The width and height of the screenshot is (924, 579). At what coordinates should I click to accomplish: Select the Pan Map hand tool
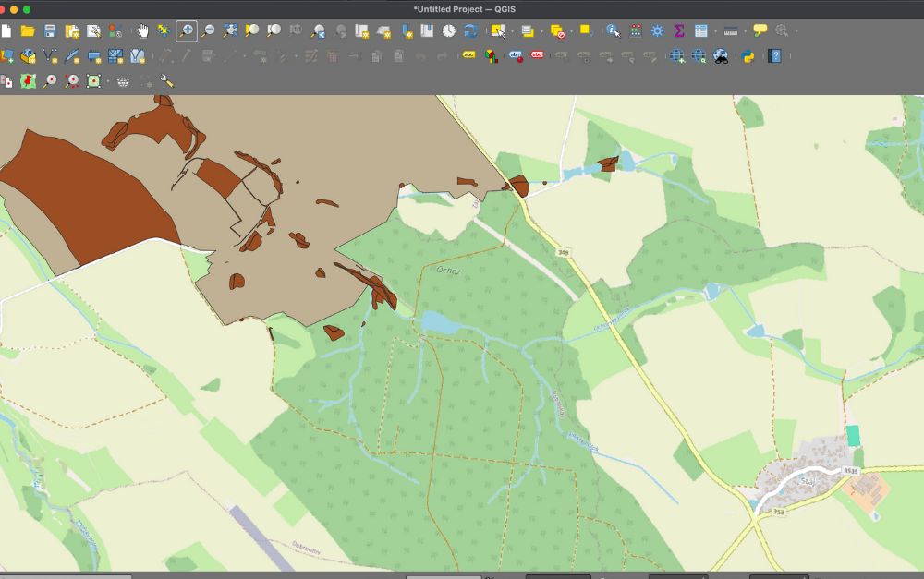(142, 31)
